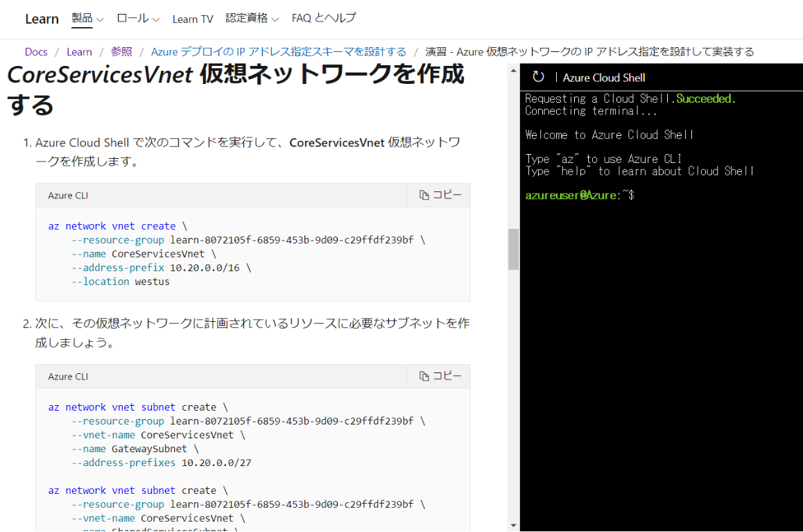803x532 pixels.
Task: Open the Learn breadcrumb link
Action: [79, 52]
